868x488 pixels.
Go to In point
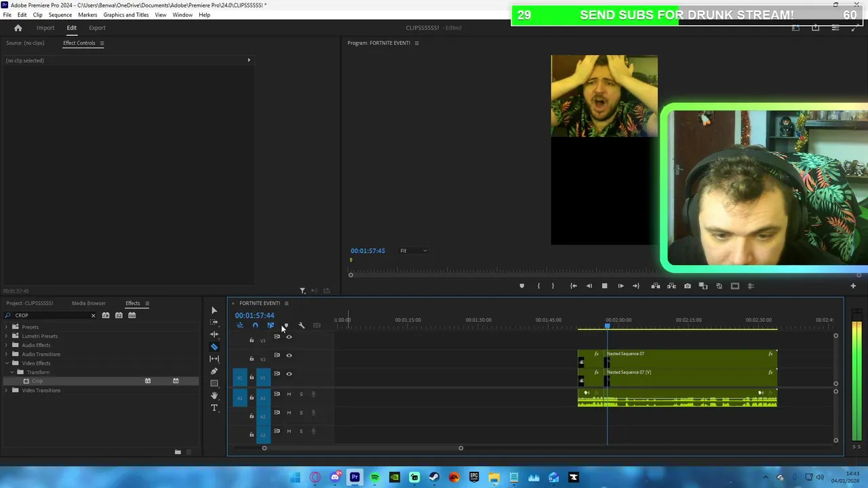point(573,286)
